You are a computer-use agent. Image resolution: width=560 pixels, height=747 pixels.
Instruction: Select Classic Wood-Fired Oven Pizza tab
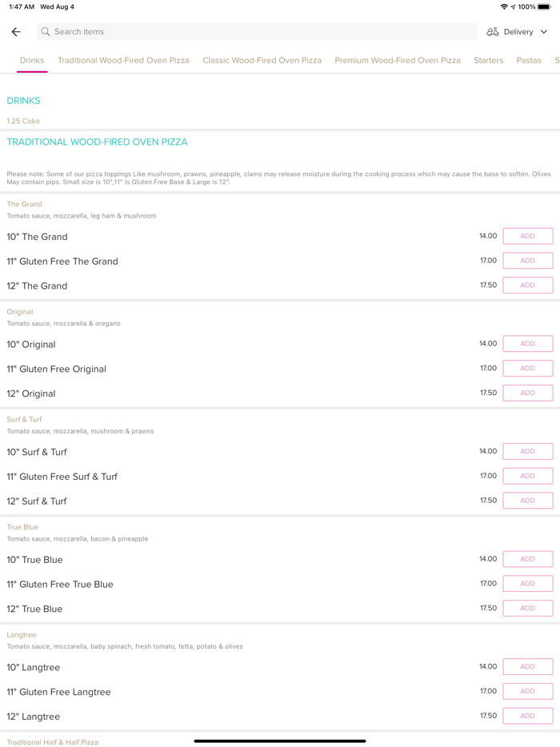click(x=262, y=61)
